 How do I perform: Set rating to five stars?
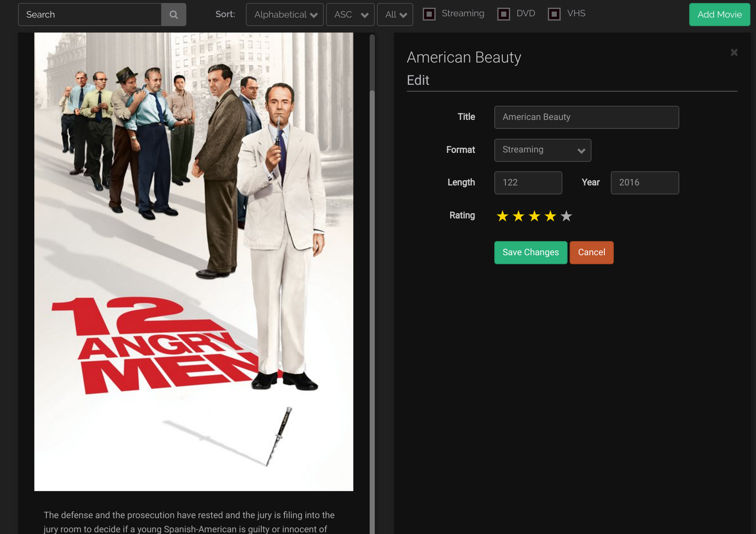(x=566, y=216)
